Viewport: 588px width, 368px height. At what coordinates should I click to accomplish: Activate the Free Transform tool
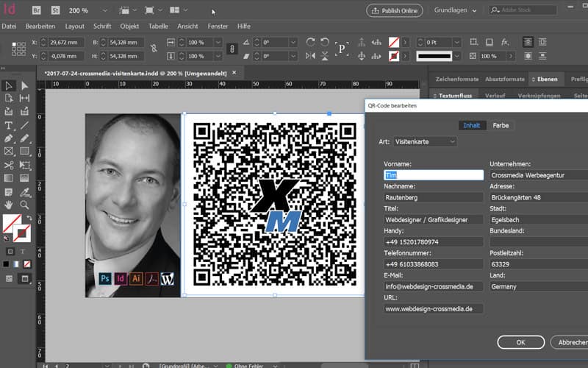(24, 165)
